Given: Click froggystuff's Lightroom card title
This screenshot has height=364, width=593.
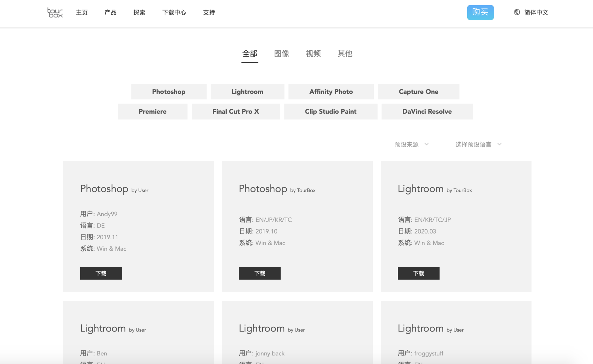Looking at the screenshot, I should pyautogui.click(x=431, y=328).
